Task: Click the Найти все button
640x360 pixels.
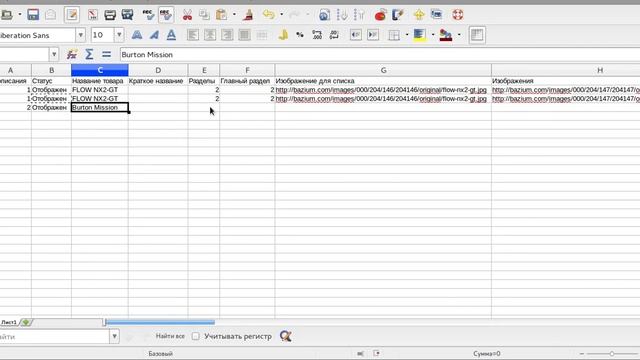Action: point(170,336)
